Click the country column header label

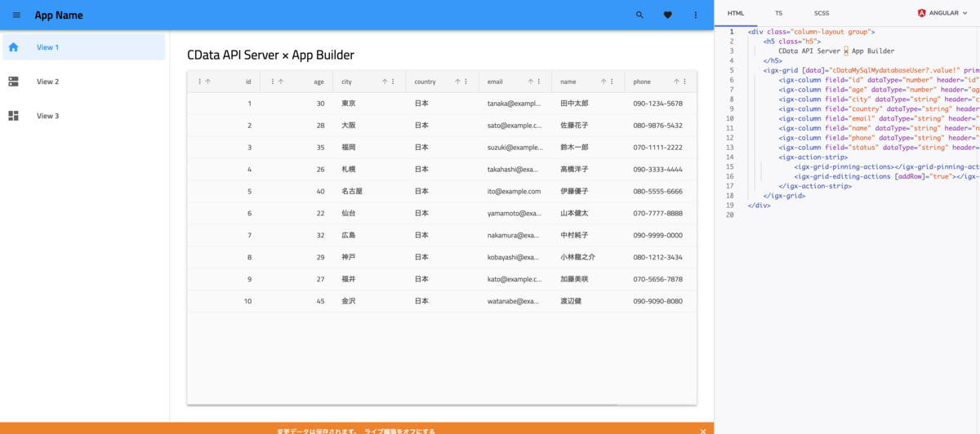click(425, 82)
